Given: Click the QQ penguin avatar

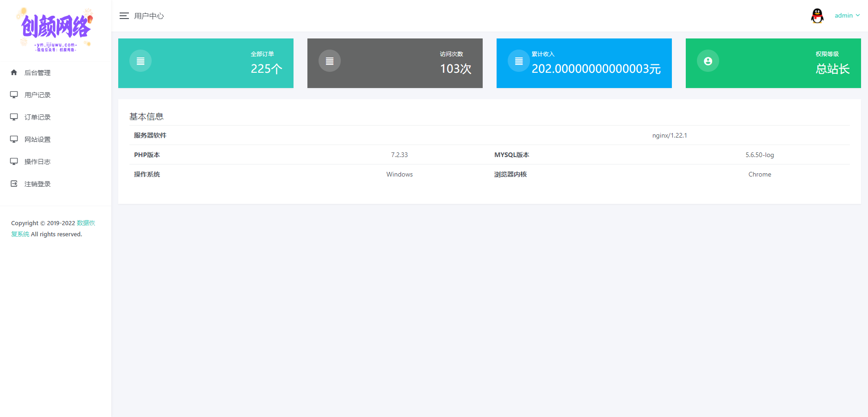Looking at the screenshot, I should 817,16.
